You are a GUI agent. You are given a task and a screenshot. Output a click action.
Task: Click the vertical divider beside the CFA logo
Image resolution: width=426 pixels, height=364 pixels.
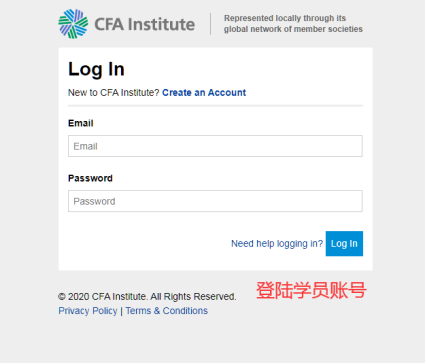pos(211,24)
